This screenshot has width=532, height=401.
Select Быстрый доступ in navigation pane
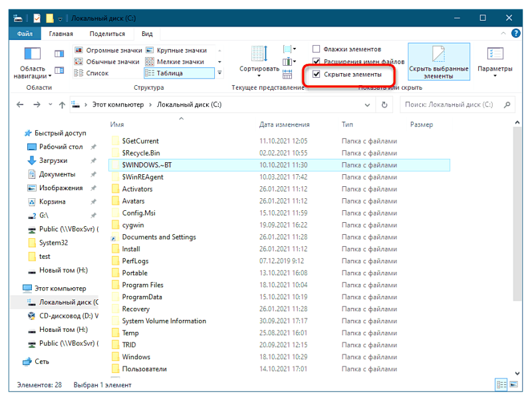tap(56, 133)
